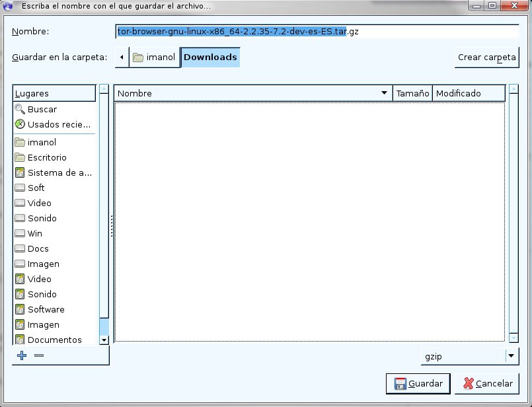This screenshot has width=532, height=407.
Task: Click in the Nombre filename field
Action: [x=317, y=32]
